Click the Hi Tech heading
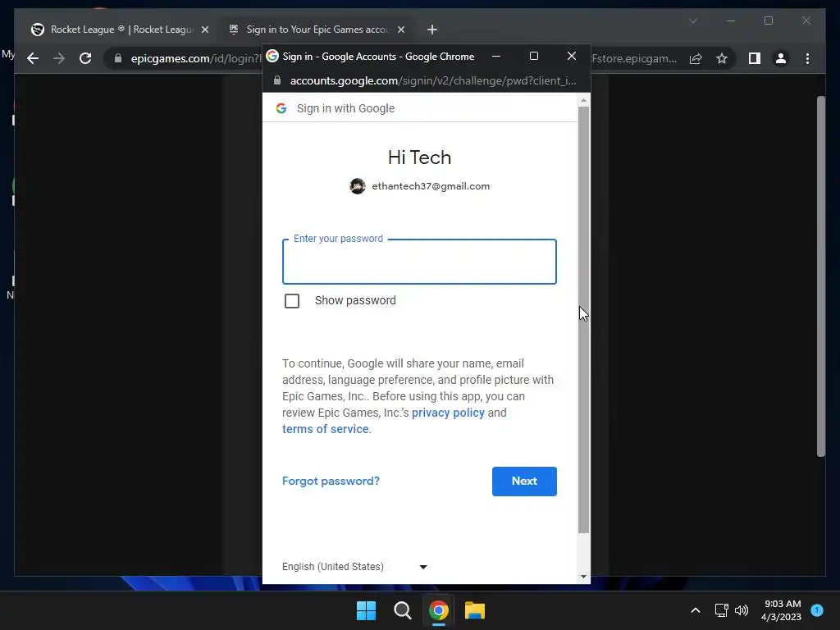Screen dimensions: 840x630 (x=419, y=157)
